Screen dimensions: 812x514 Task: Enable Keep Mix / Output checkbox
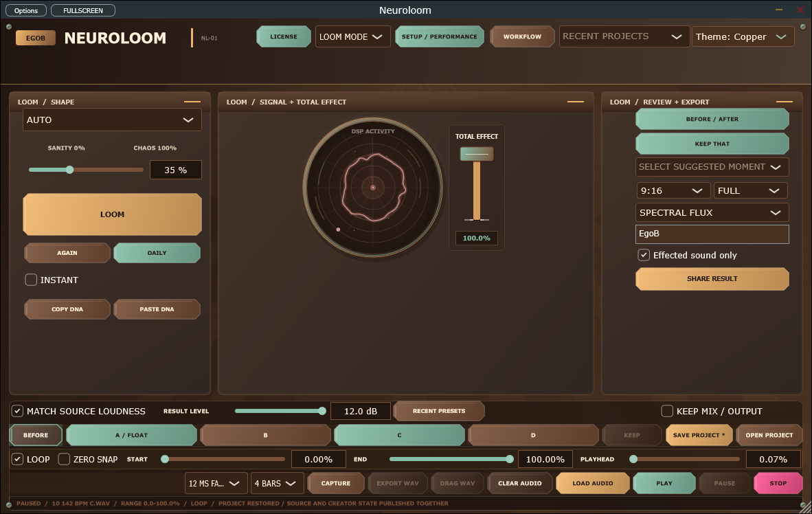[x=667, y=411]
